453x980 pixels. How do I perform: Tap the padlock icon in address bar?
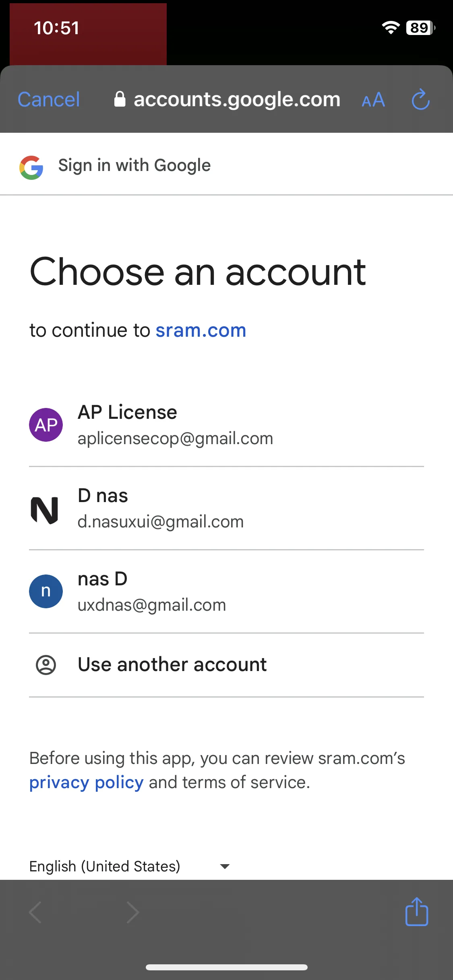coord(120,99)
